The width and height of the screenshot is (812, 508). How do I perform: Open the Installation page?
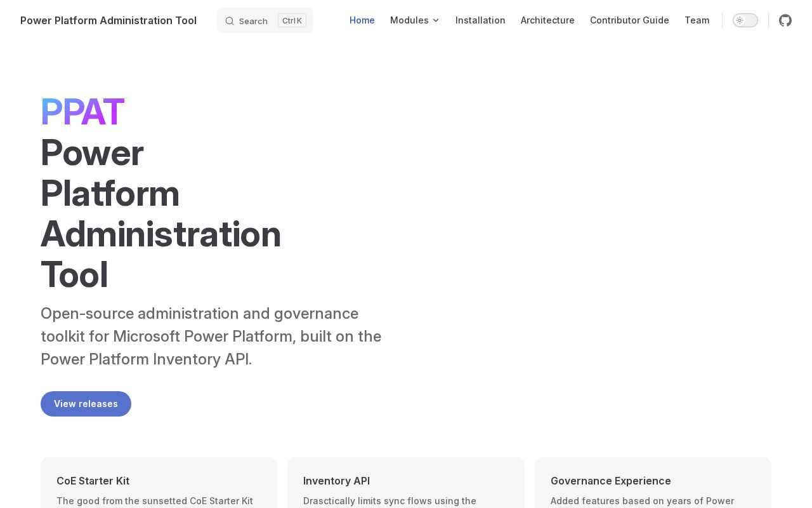(x=480, y=20)
